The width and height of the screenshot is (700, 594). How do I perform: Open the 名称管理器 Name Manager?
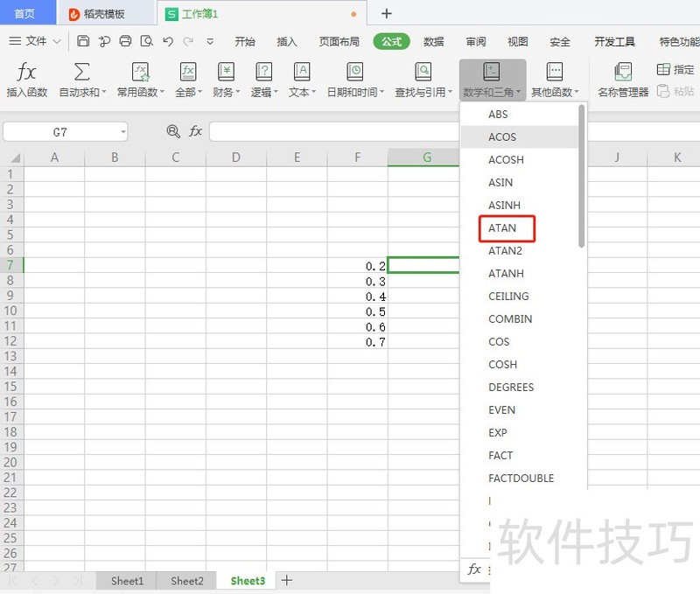tap(623, 73)
